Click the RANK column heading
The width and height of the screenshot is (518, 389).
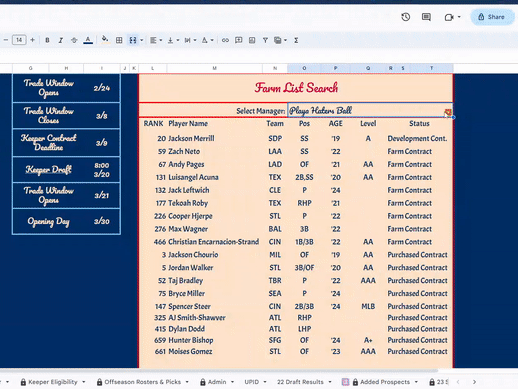(x=153, y=123)
